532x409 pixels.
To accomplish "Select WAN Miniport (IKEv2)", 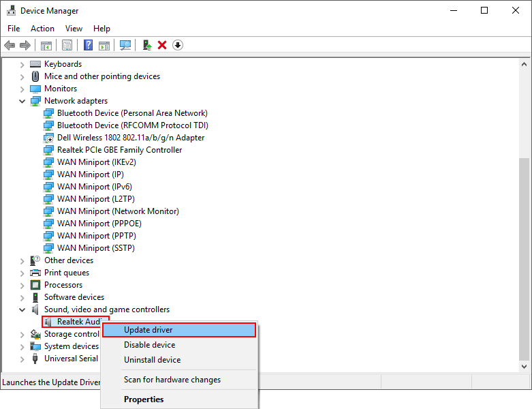I will point(96,162).
